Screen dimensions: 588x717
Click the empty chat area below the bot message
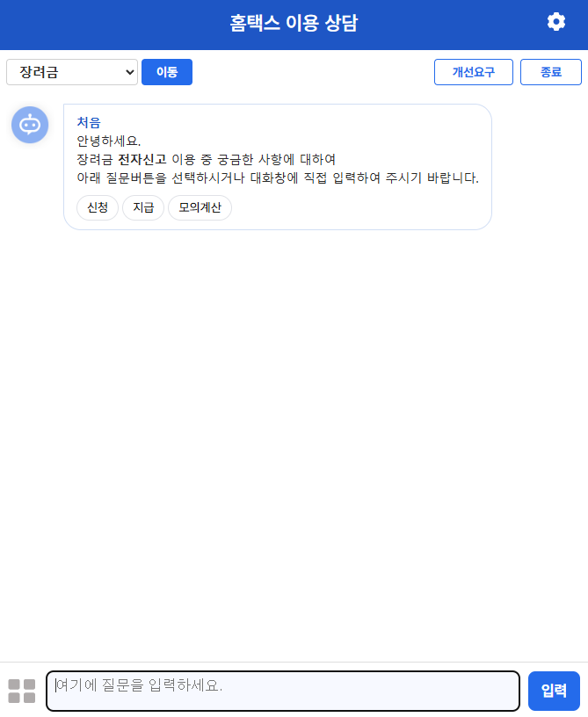[x=294, y=444]
